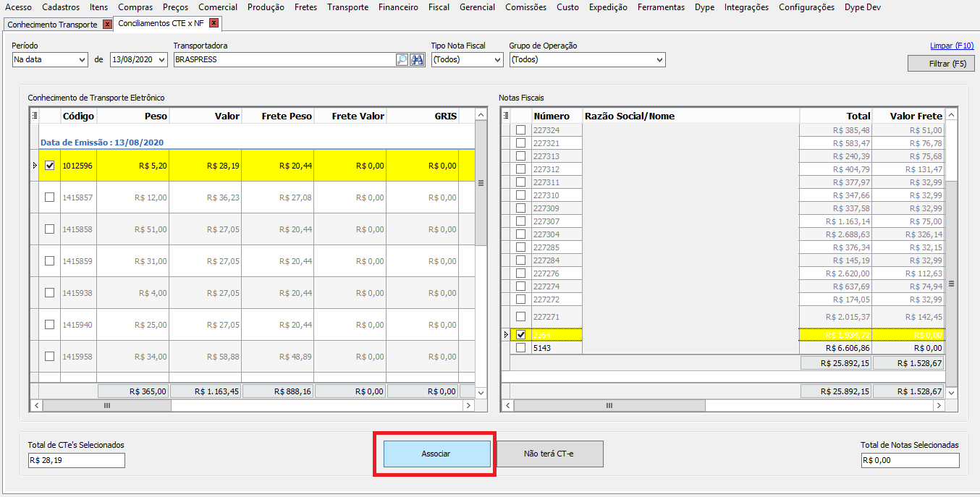Viewport: 980px width, 497px height.
Task: Tick nota fiscal 227307 checkbox
Action: 520,221
